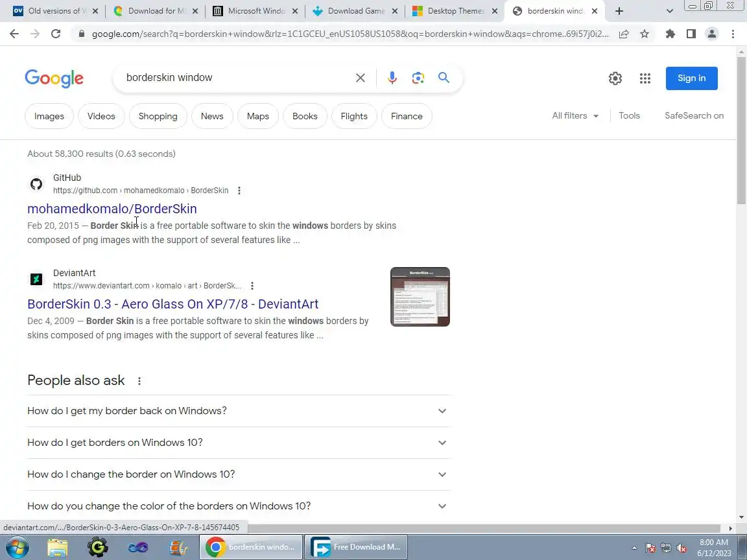
Task: Open mohamedkomalo/BorderSkin GitHub link
Action: (112, 209)
